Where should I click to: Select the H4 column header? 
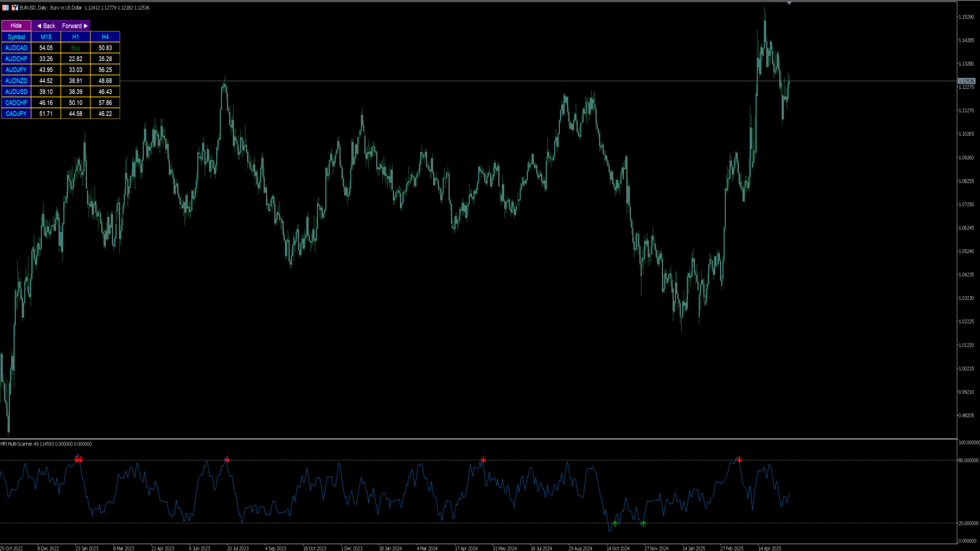coord(105,37)
